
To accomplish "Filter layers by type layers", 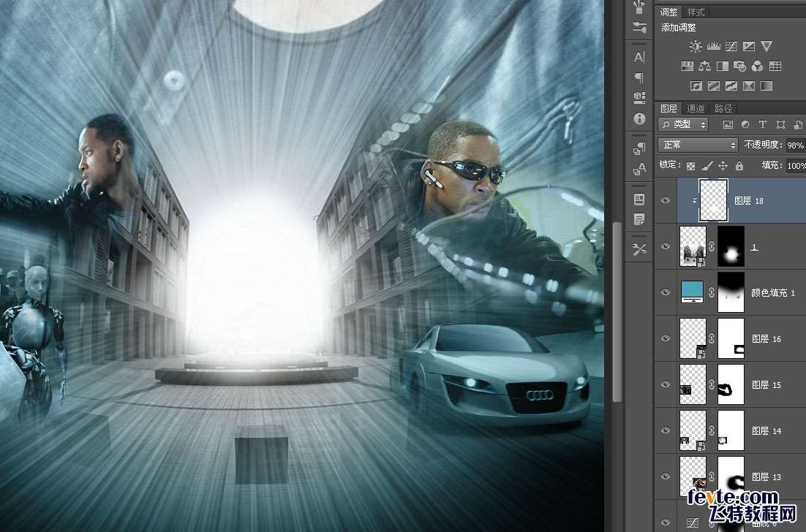I will [763, 124].
